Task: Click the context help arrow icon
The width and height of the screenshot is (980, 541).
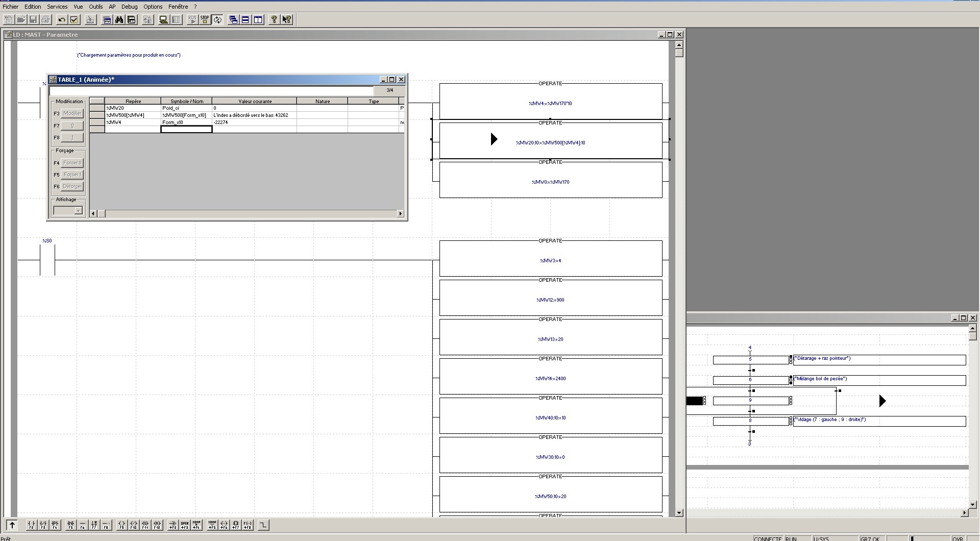Action: 287,20
